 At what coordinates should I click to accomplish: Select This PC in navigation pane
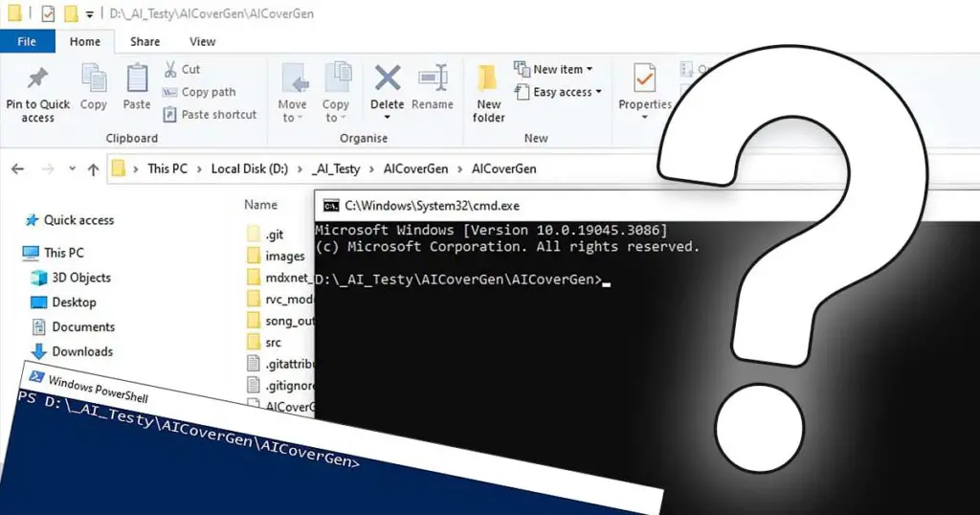click(54, 253)
